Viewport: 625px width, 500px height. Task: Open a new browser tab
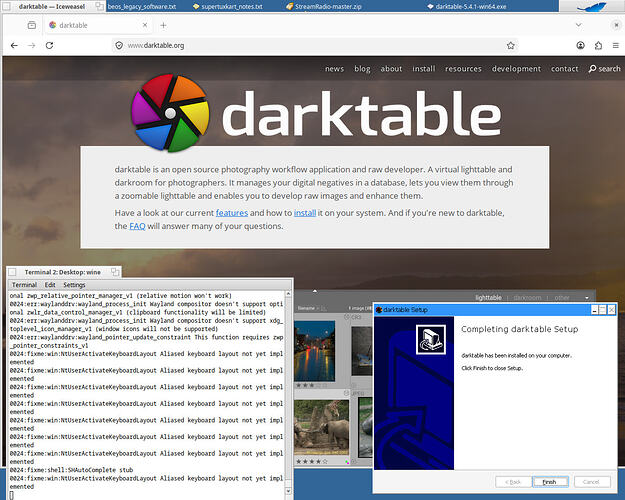click(x=163, y=25)
